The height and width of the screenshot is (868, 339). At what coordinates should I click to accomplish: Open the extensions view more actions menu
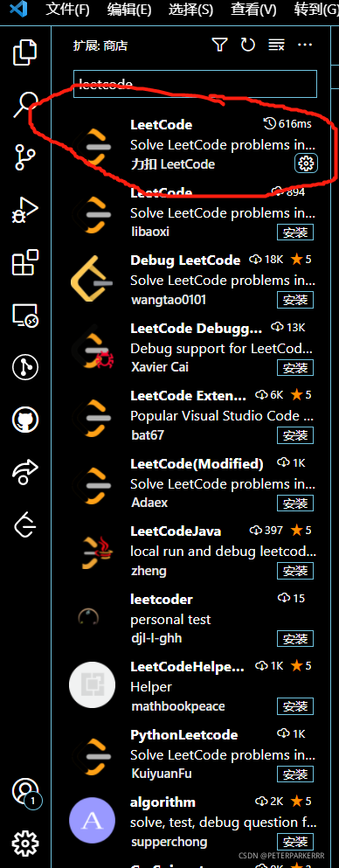pos(305,45)
